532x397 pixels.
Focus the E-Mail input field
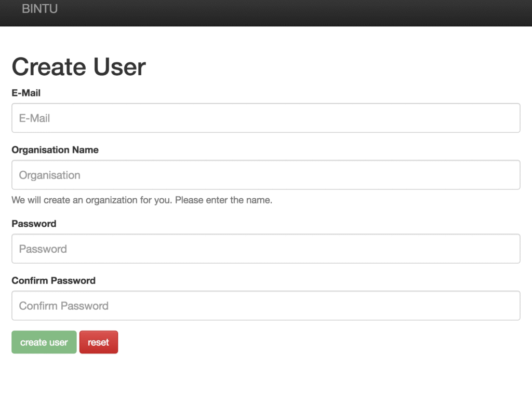(265, 118)
